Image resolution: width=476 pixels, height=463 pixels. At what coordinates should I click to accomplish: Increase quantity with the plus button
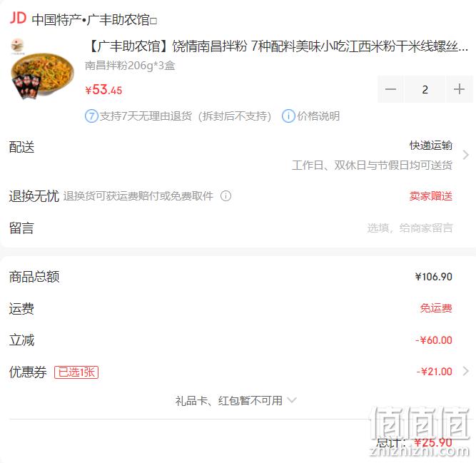[x=459, y=89]
